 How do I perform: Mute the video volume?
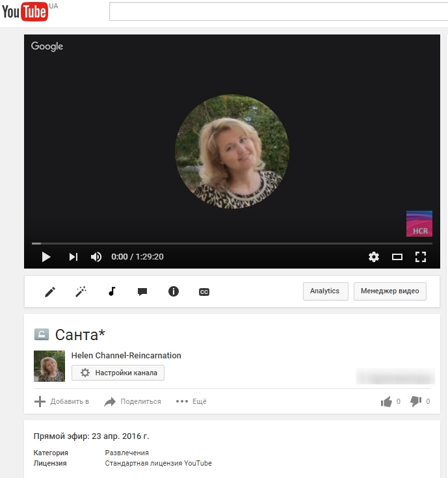click(x=96, y=257)
